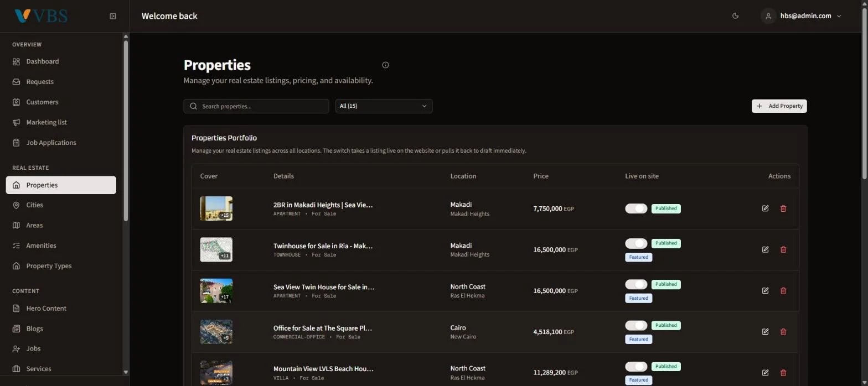Click the user avatar icon

pos(768,16)
